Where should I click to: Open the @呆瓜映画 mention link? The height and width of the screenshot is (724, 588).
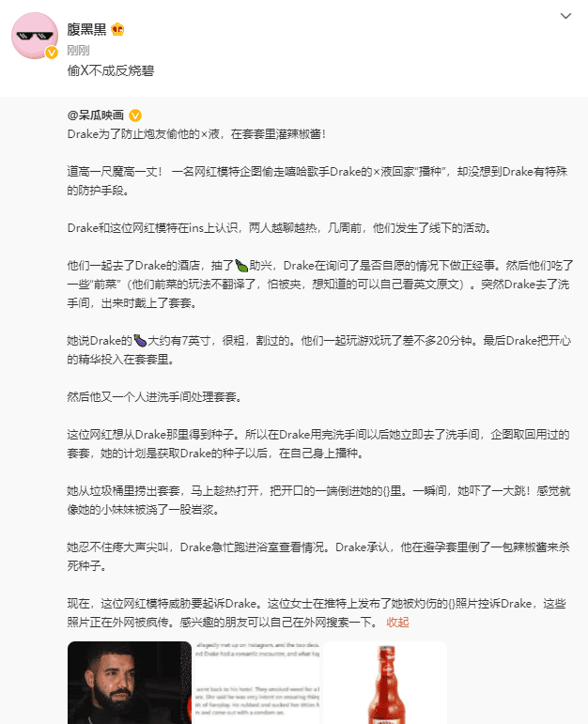pos(96,115)
